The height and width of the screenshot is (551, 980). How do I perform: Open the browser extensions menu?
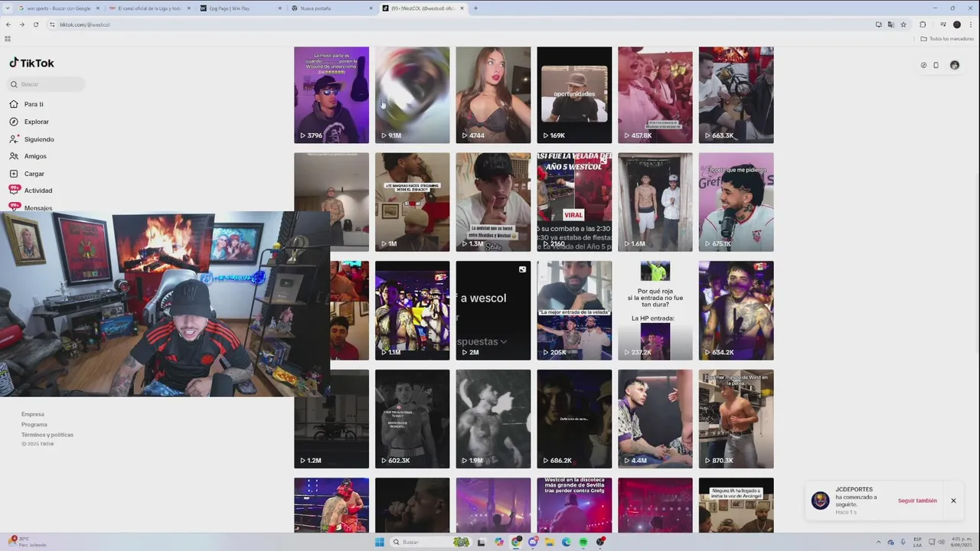[x=923, y=24]
